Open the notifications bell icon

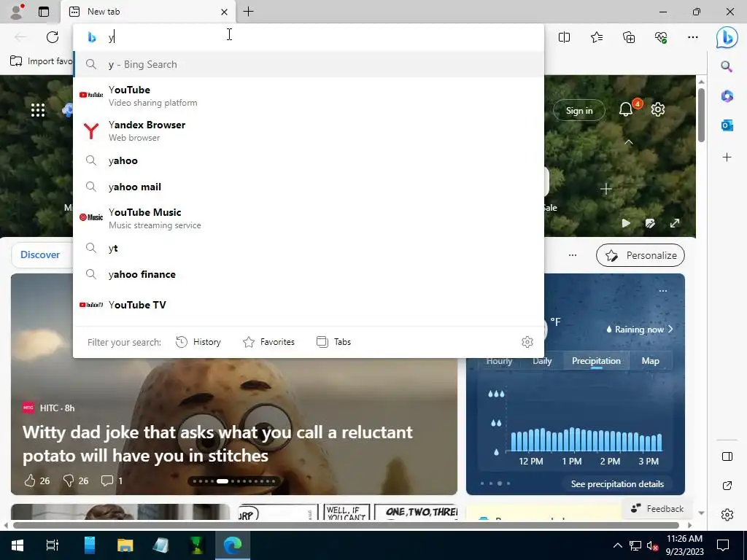click(x=626, y=109)
